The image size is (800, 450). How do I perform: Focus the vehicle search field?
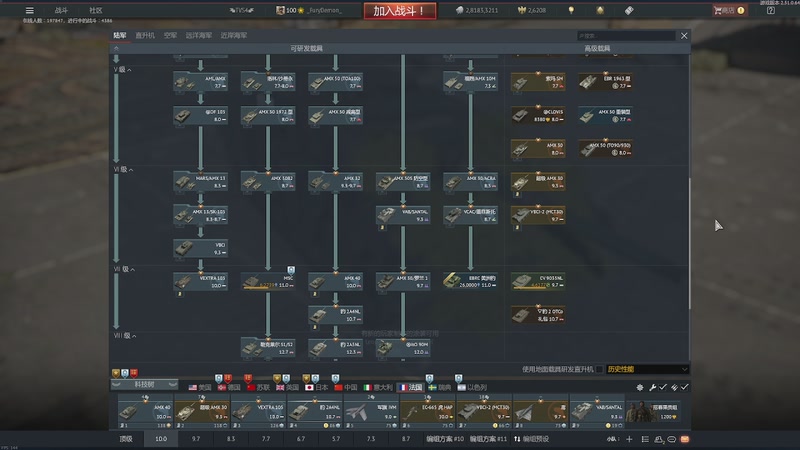point(626,36)
